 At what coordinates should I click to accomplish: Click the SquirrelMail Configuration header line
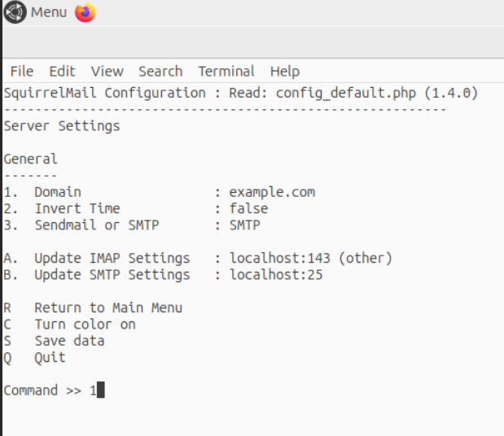pos(241,93)
